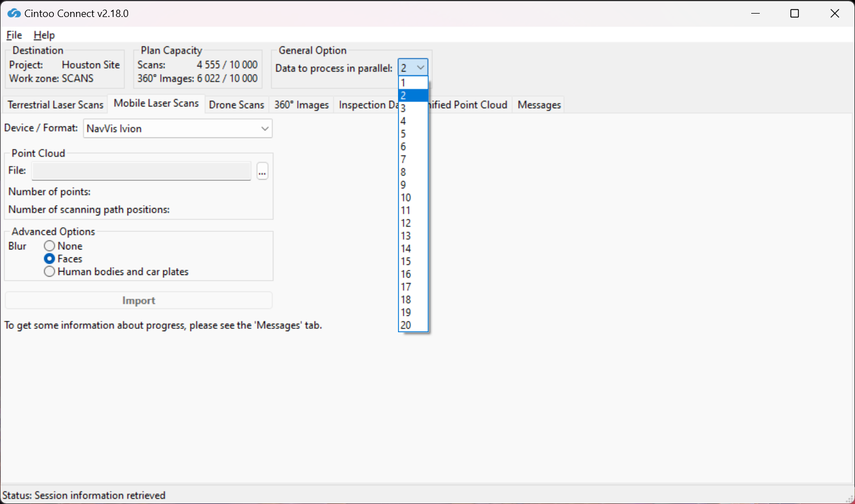Select 5 from the dropdown list

click(x=413, y=134)
